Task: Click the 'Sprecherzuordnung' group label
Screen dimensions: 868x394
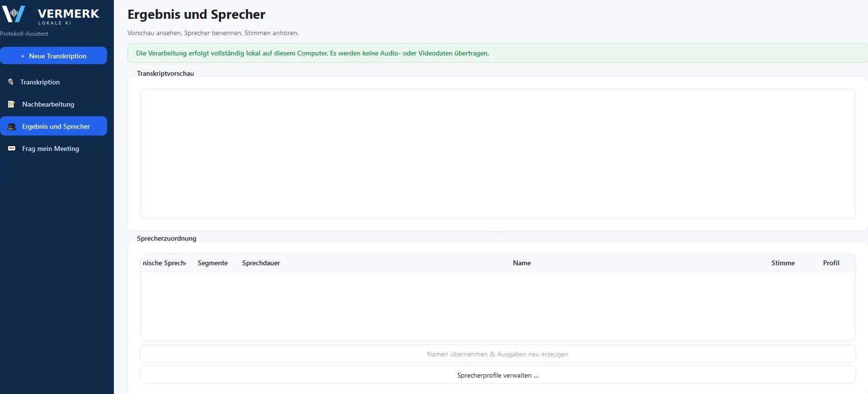Action: pos(166,238)
